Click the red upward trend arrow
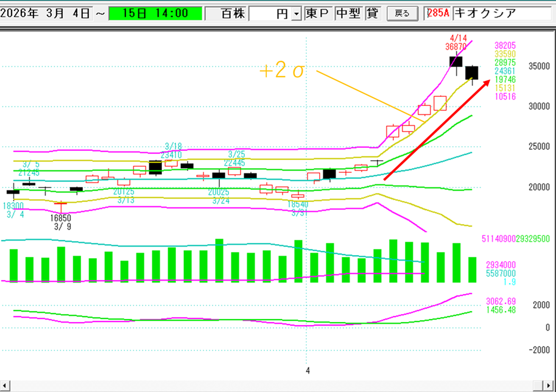This screenshot has height=392, width=556. (x=436, y=130)
